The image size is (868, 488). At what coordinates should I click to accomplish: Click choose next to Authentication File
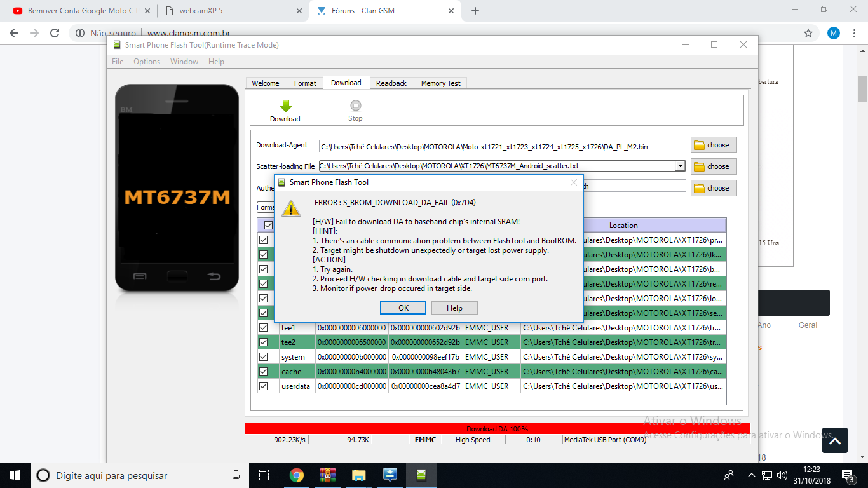click(714, 188)
